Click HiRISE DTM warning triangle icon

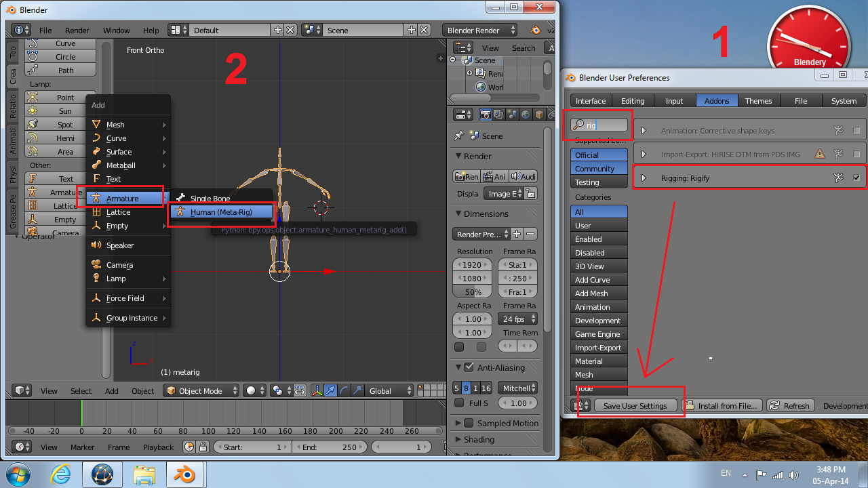point(820,154)
